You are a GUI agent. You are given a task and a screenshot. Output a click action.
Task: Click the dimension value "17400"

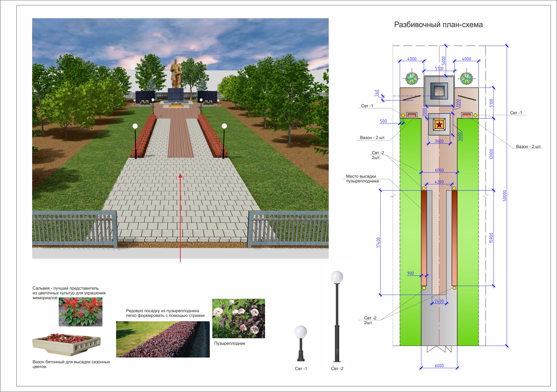[x=378, y=243]
